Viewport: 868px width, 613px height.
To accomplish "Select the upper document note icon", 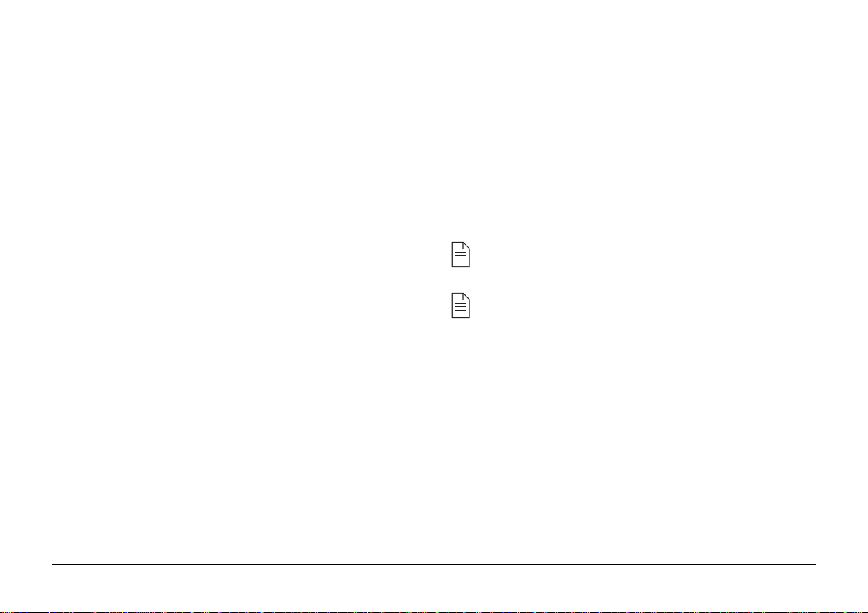I will tap(461, 254).
